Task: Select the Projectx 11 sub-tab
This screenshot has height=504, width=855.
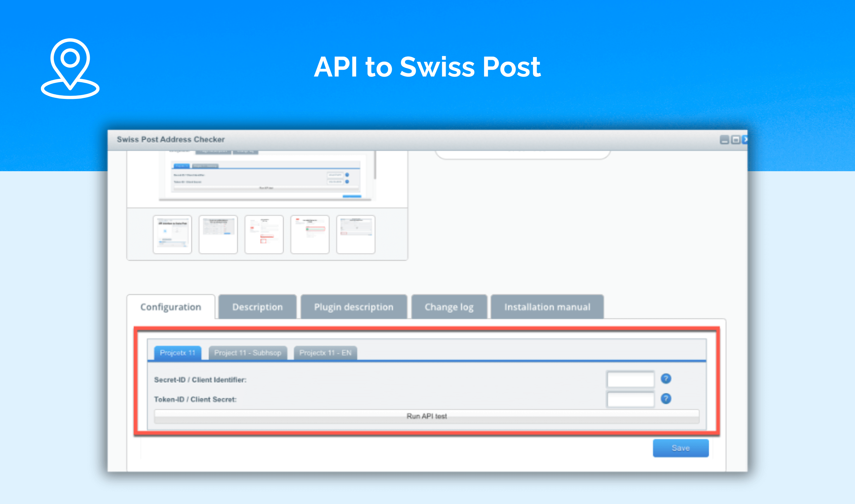Action: pos(180,352)
